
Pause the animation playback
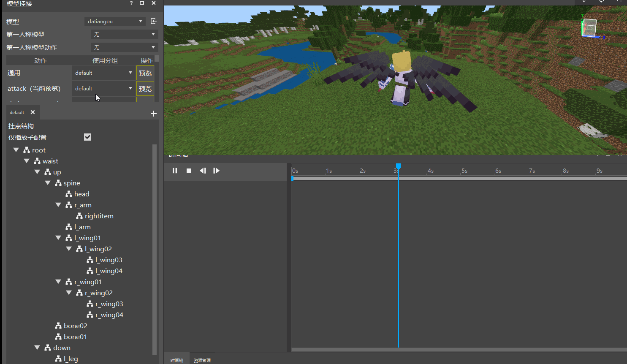click(175, 171)
